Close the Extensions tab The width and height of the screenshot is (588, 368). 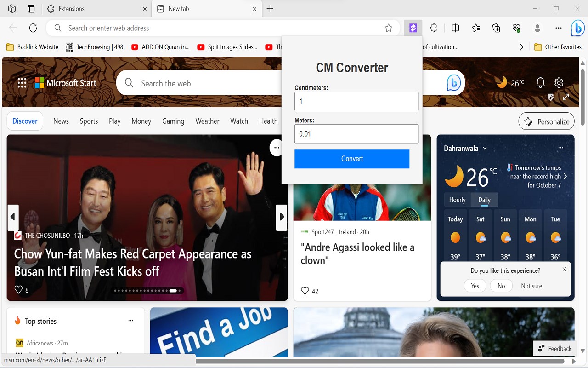[145, 9]
